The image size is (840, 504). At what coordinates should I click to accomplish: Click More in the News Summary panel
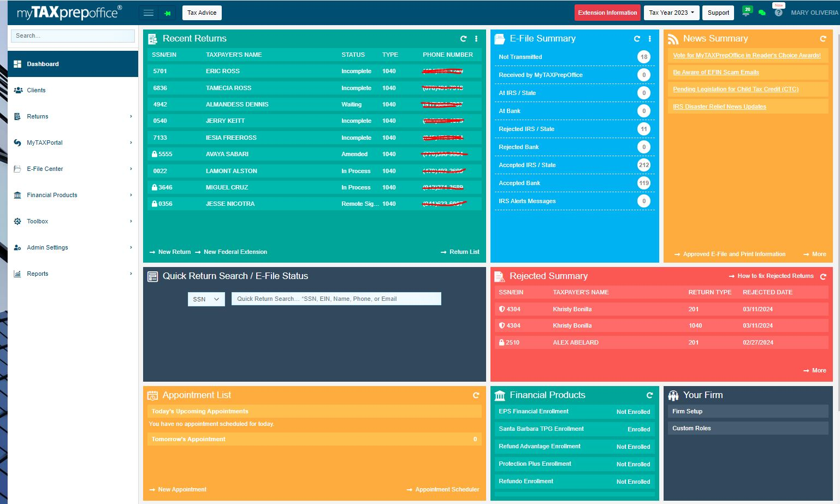815,254
